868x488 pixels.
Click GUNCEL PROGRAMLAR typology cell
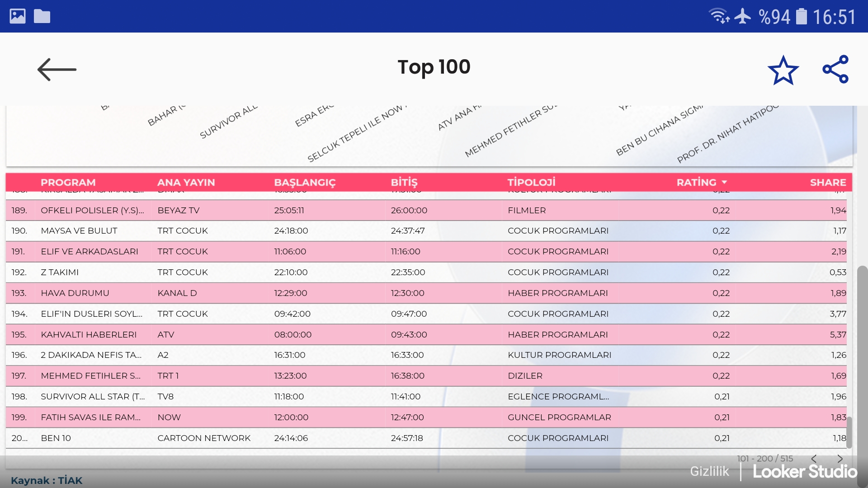point(559,418)
